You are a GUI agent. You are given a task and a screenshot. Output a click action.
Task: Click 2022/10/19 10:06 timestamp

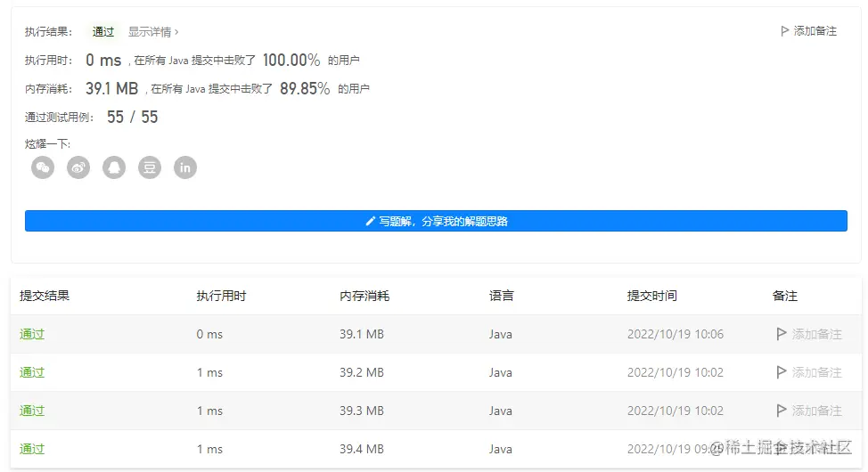(x=676, y=334)
